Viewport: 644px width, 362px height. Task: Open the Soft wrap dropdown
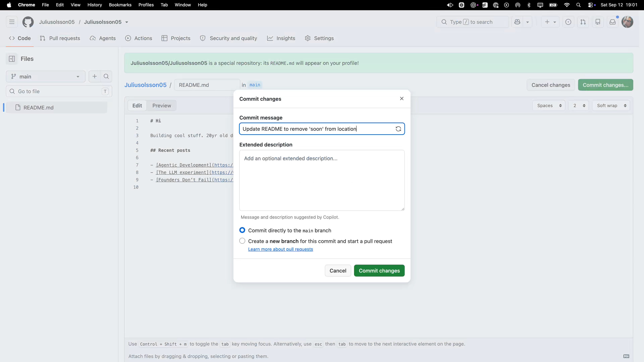(611, 105)
